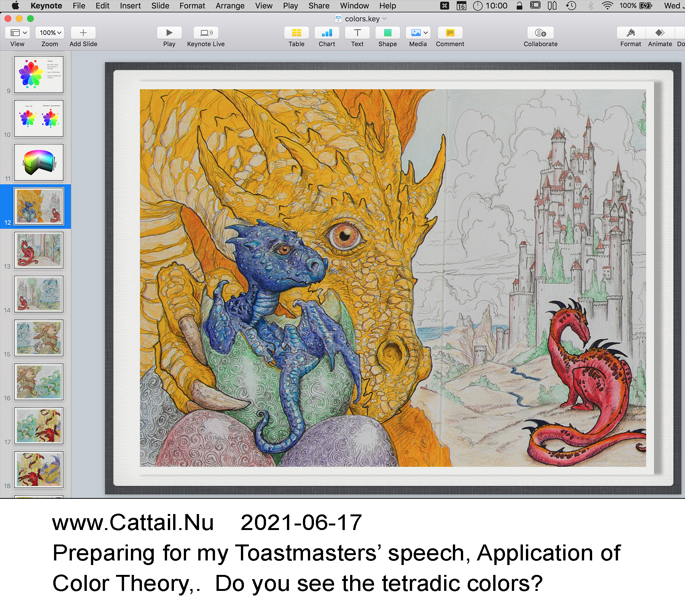Click the Time Machine menu bar icon
This screenshot has height=616, width=685.
pos(571,6)
